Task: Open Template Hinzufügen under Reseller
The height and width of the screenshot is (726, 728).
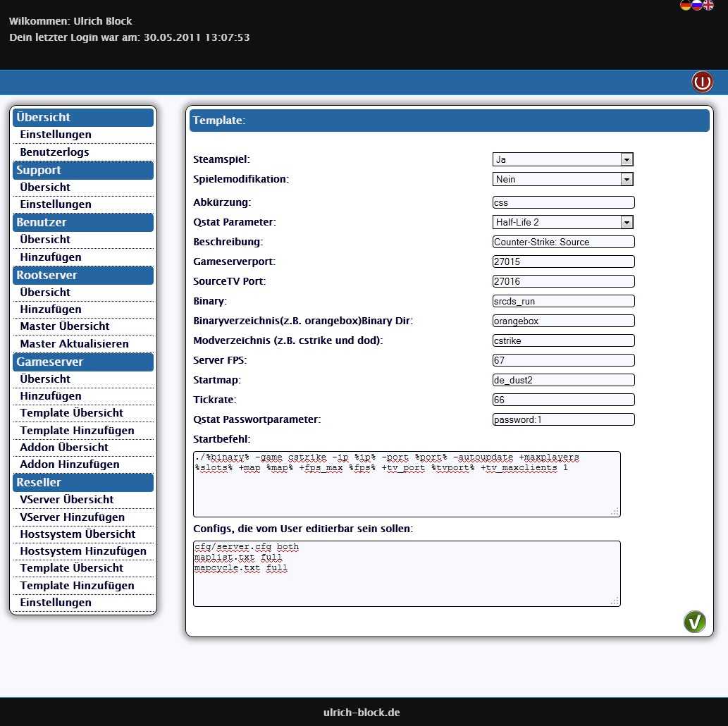Action: pyautogui.click(x=77, y=586)
